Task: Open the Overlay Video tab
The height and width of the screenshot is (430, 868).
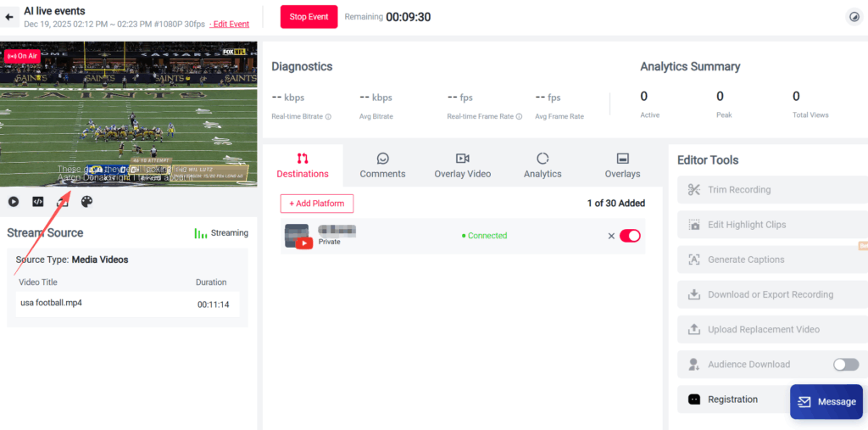Action: click(463, 165)
